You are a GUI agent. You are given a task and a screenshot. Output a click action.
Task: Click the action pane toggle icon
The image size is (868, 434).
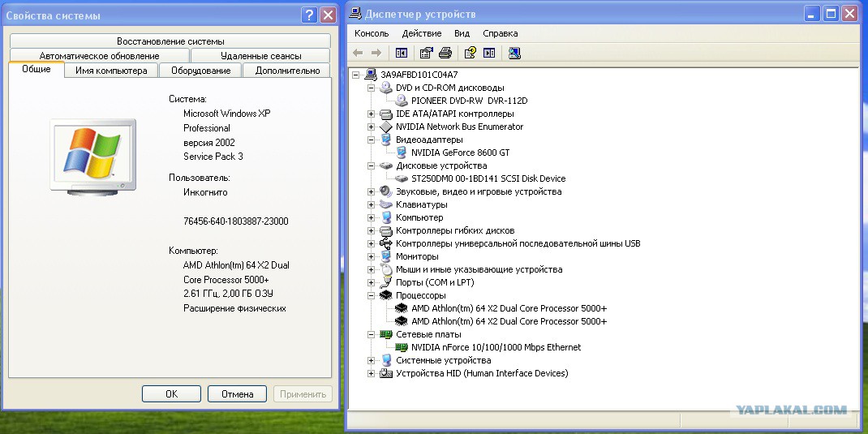point(489,53)
